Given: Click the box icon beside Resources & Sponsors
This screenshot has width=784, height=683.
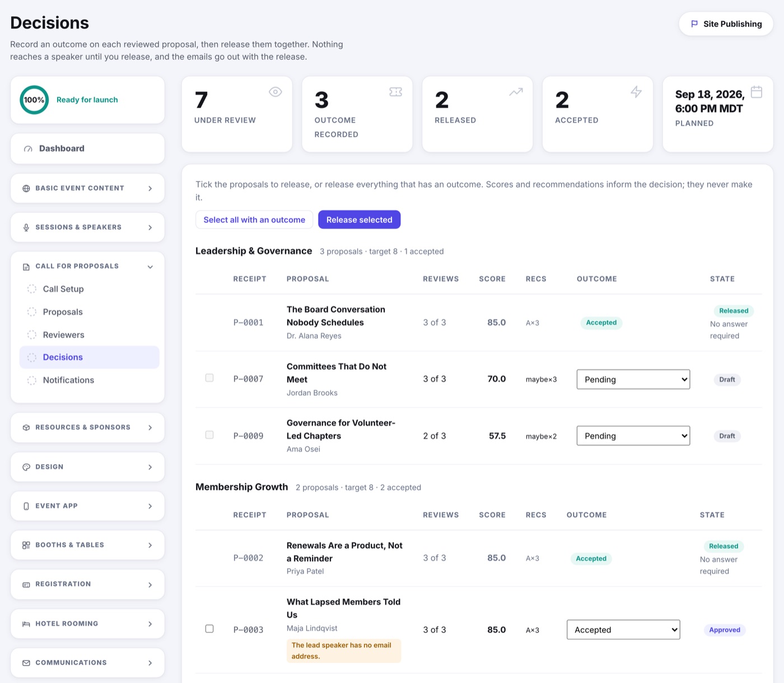Looking at the screenshot, I should click(26, 428).
